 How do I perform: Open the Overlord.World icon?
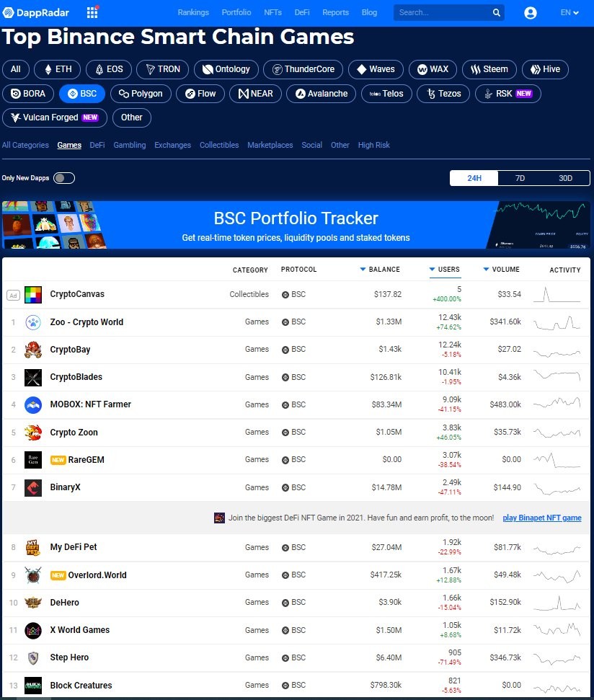[33, 575]
